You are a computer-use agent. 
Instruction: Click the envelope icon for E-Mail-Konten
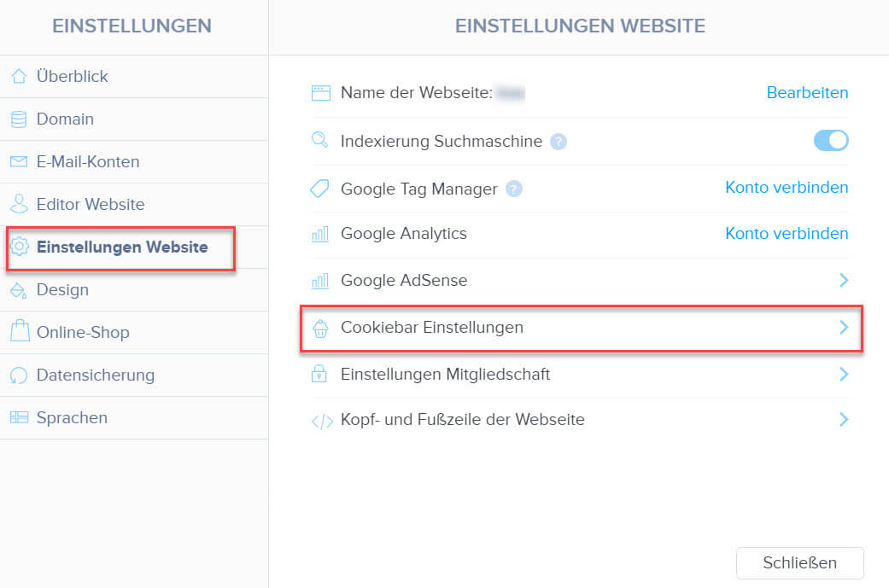click(x=19, y=162)
